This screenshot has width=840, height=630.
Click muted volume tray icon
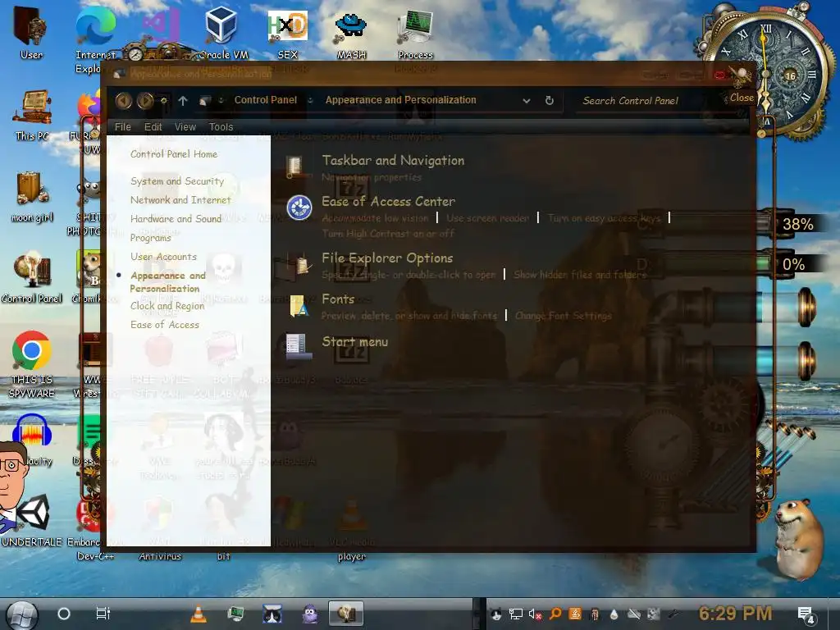pyautogui.click(x=535, y=614)
